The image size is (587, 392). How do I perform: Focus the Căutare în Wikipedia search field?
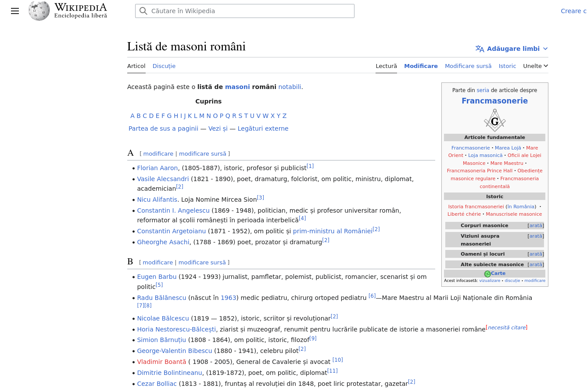245,11
